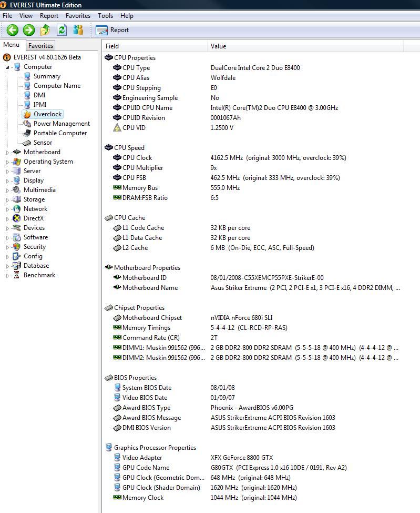
Task: Expand the DirectX tree node
Action: (x=7, y=219)
